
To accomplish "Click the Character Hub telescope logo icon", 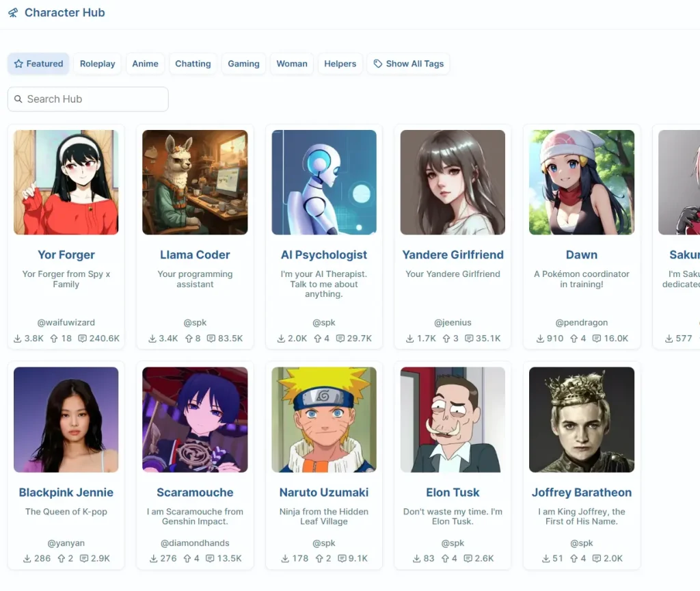I will point(14,12).
